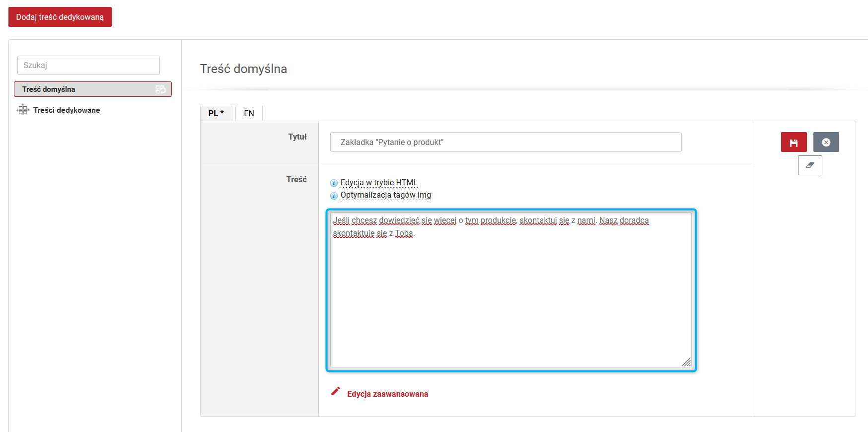
Task: Click inside the Treść text area
Action: click(x=511, y=290)
